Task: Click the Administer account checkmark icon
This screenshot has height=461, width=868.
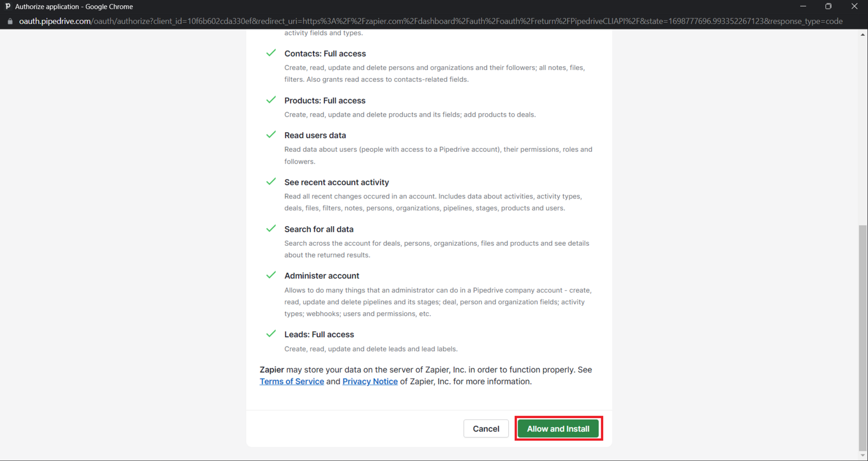Action: click(271, 275)
